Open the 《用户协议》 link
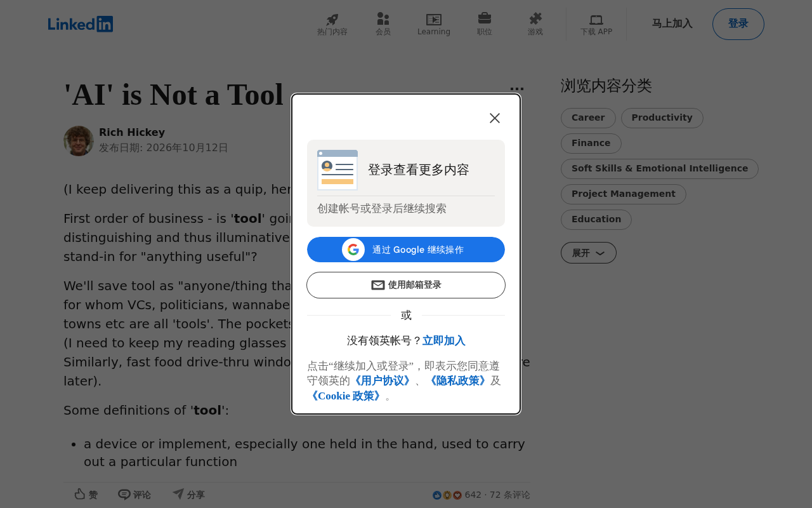This screenshot has width=812, height=508. [382, 381]
